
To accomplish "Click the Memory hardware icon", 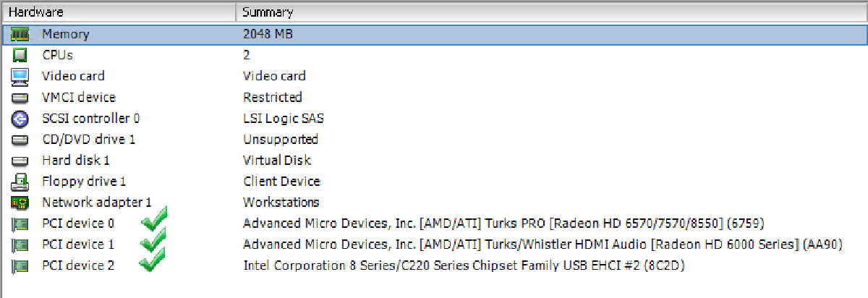I will (20, 34).
